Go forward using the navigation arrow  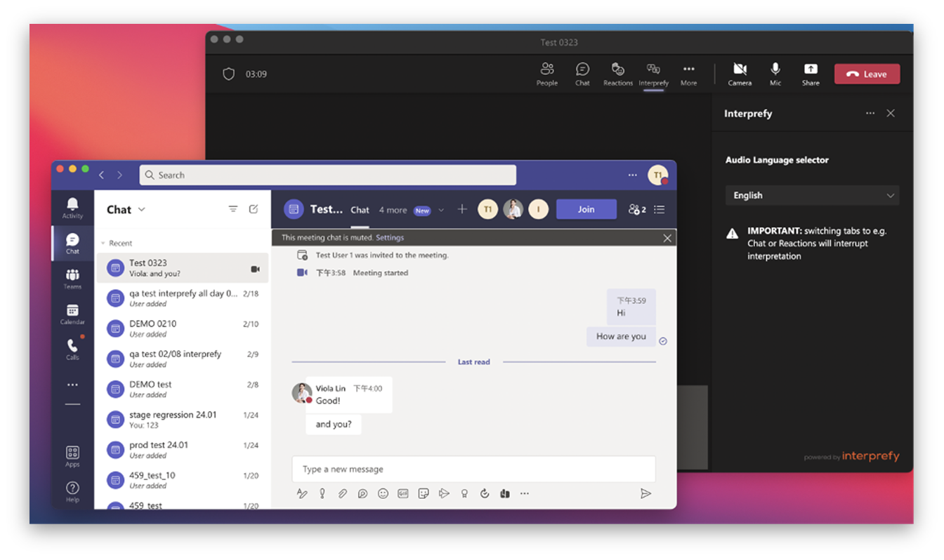[119, 175]
